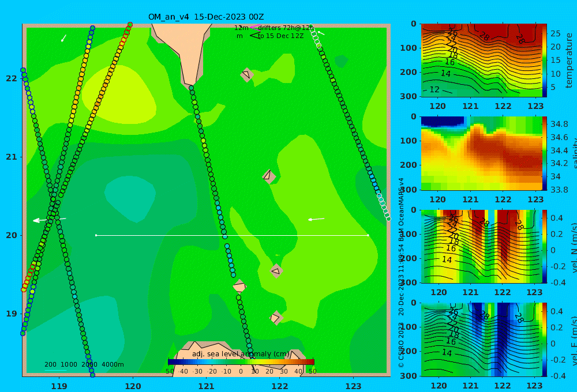Open the salinity section plot
Viewport: 577px width, 392px height.
(x=481, y=153)
